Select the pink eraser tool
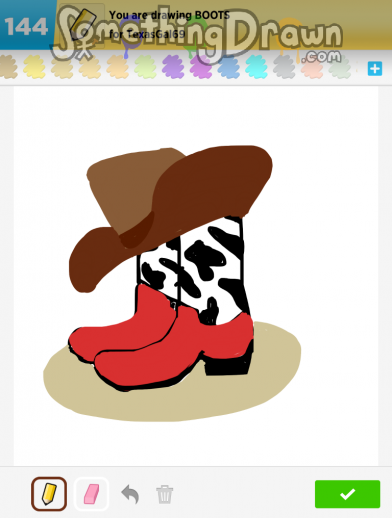 click(91, 494)
